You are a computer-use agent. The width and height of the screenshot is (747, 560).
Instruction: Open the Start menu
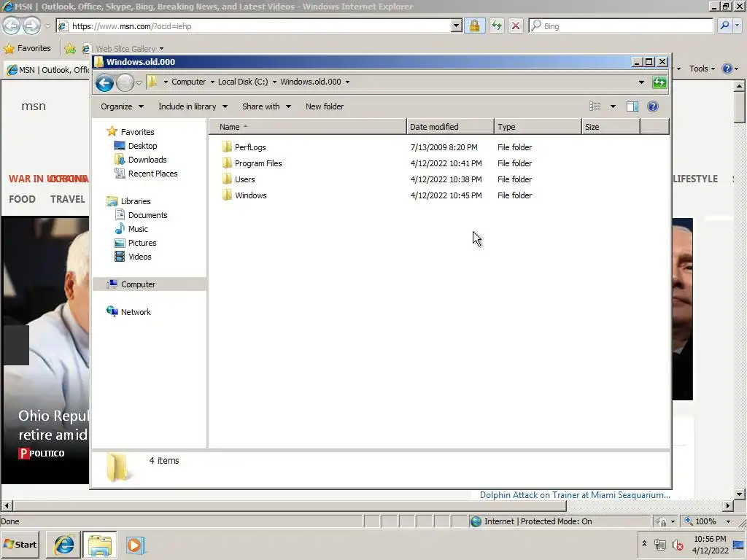point(20,545)
